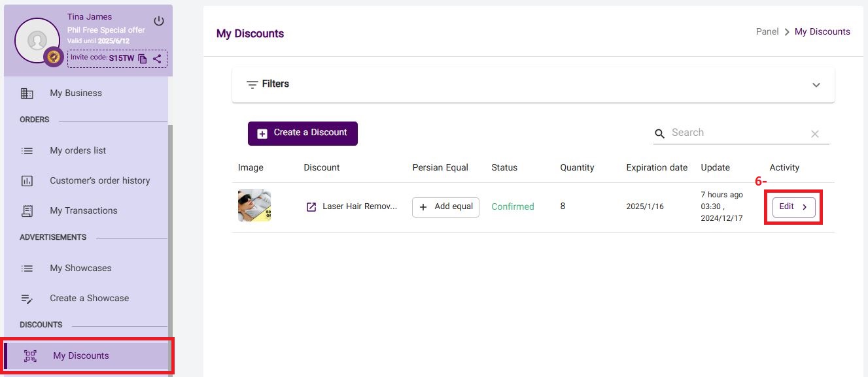Click Panel in the breadcrumb
Viewport: 868px width, 377px height.
767,31
